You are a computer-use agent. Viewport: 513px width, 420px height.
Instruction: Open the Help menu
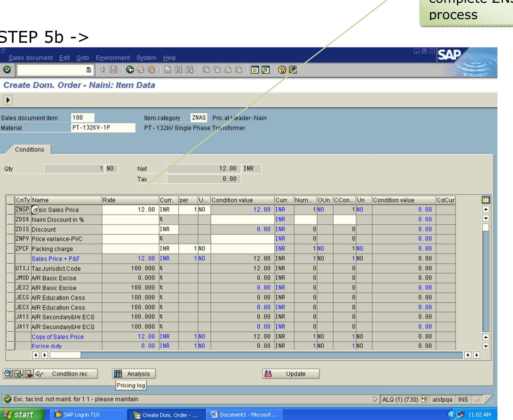(x=169, y=58)
